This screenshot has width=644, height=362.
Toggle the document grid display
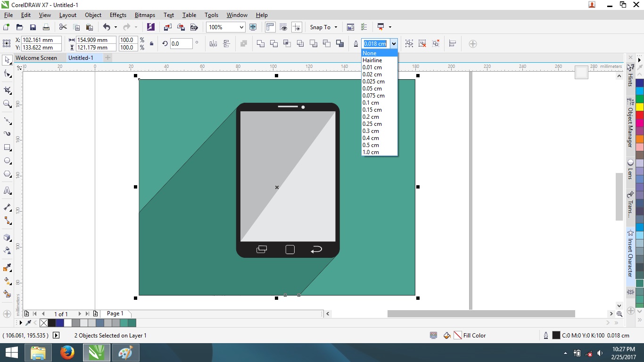284,27
